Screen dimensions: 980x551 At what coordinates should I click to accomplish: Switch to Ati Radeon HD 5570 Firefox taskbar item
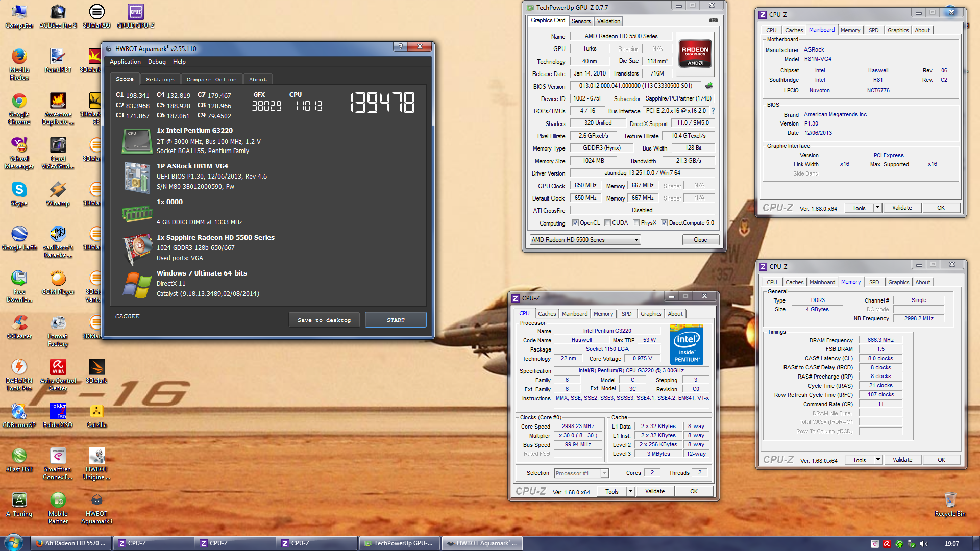coord(71,543)
